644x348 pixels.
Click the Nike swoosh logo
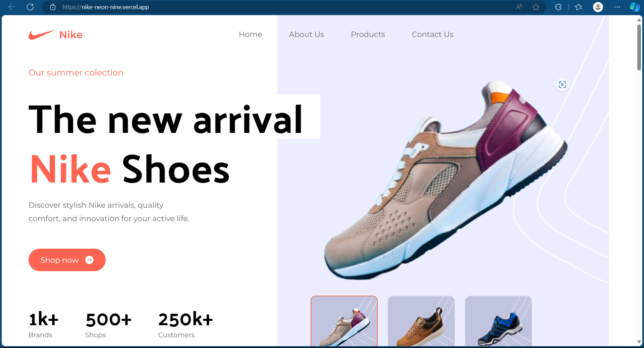(42, 35)
